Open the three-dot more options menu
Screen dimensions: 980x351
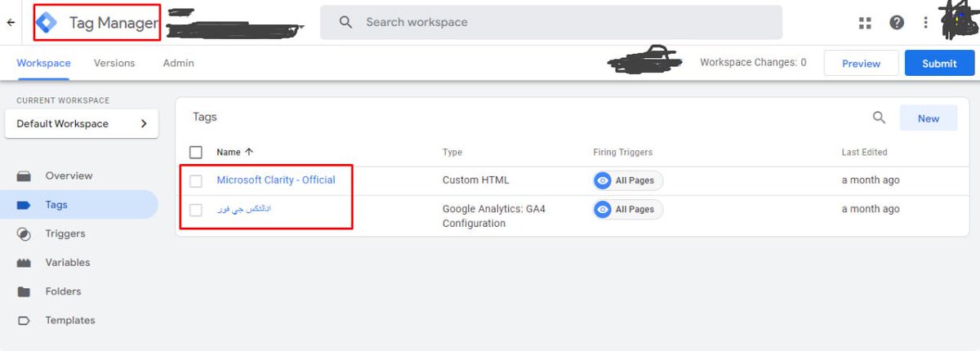coord(926,23)
